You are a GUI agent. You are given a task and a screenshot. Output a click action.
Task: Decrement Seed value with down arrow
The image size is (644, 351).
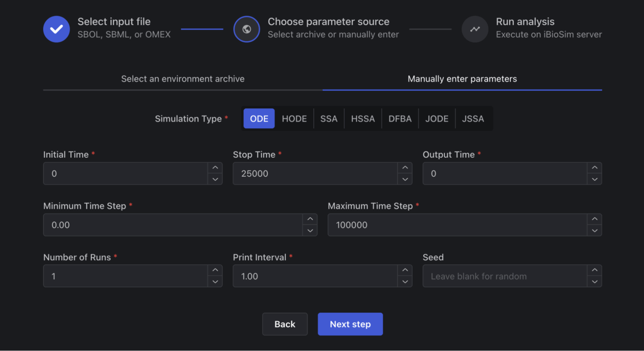click(x=595, y=282)
